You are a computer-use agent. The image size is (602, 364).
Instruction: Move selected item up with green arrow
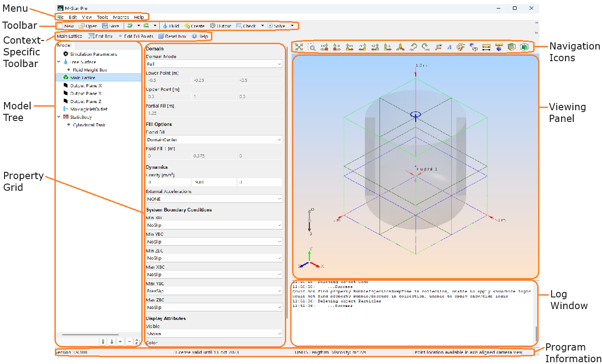103,342
